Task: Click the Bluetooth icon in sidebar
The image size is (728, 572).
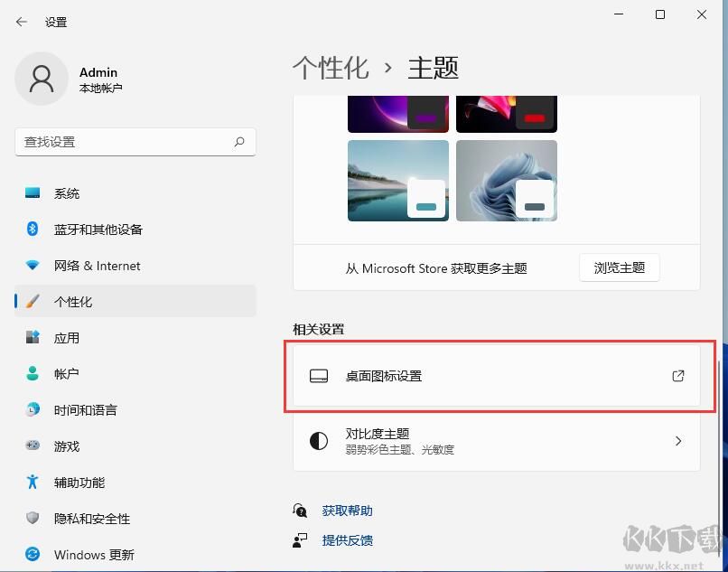Action: tap(33, 229)
